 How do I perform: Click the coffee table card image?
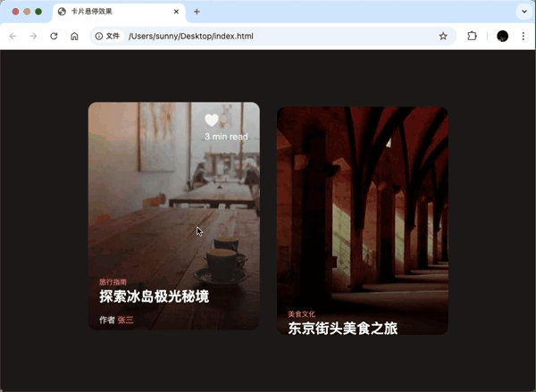[174, 216]
